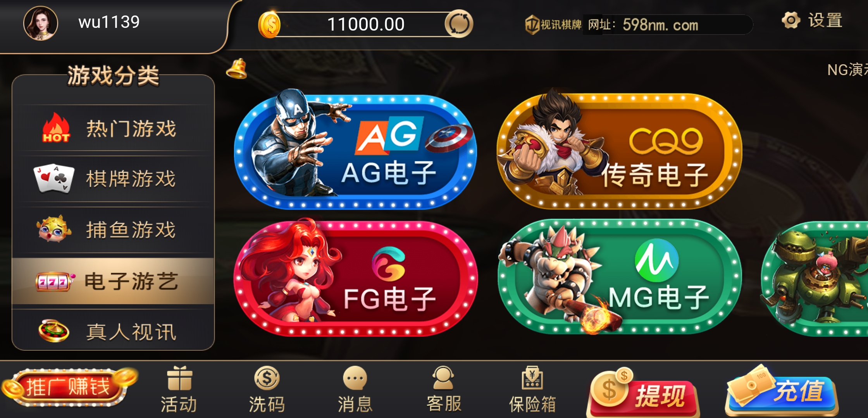The image size is (868, 418).
Task: Open 消息 chat bubble icon
Action: [355, 378]
